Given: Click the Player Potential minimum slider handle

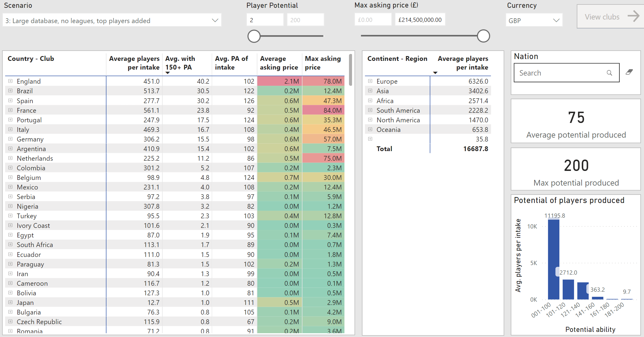Looking at the screenshot, I should [x=254, y=36].
